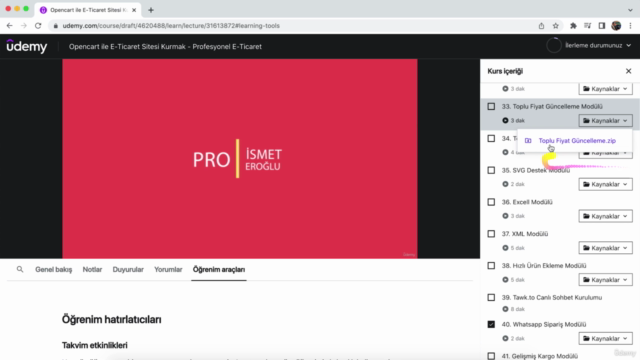The height and width of the screenshot is (360, 640).
Task: Mark 37. XML Modülü as completed
Action: 491,234
